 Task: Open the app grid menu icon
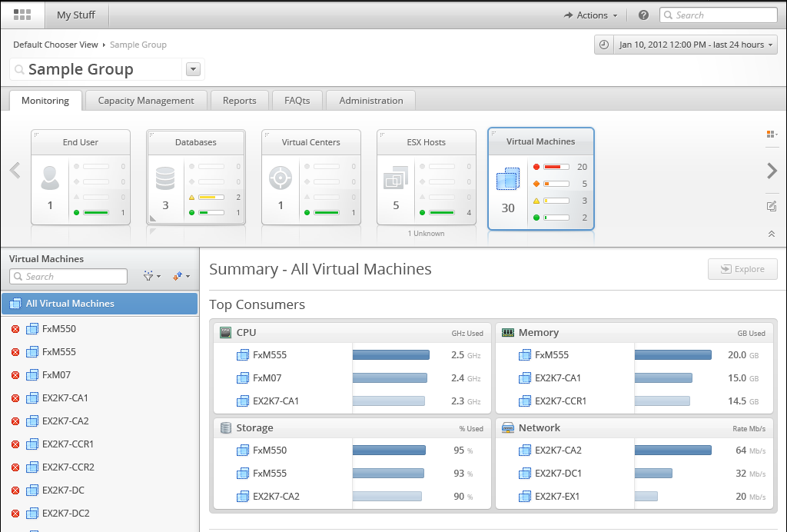pyautogui.click(x=22, y=15)
